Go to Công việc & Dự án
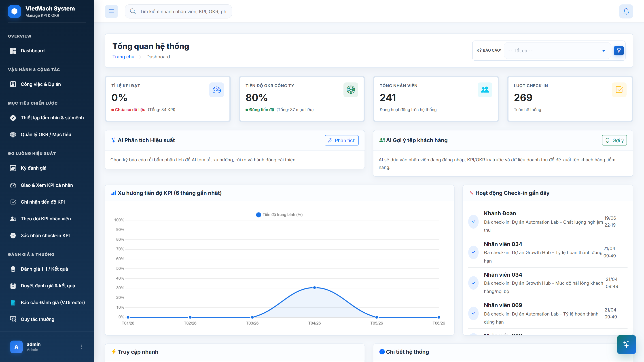Screen dimensions: 644x362 [x=47, y=84]
